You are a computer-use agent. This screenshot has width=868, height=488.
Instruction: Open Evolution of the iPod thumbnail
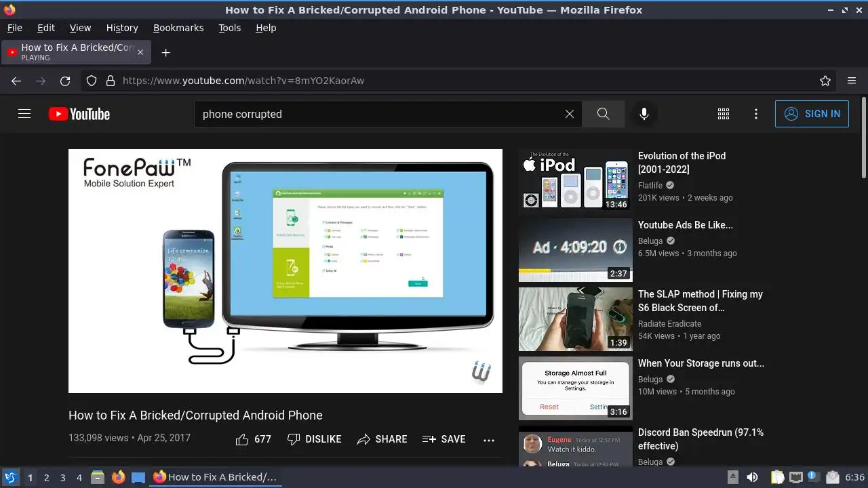click(x=575, y=180)
